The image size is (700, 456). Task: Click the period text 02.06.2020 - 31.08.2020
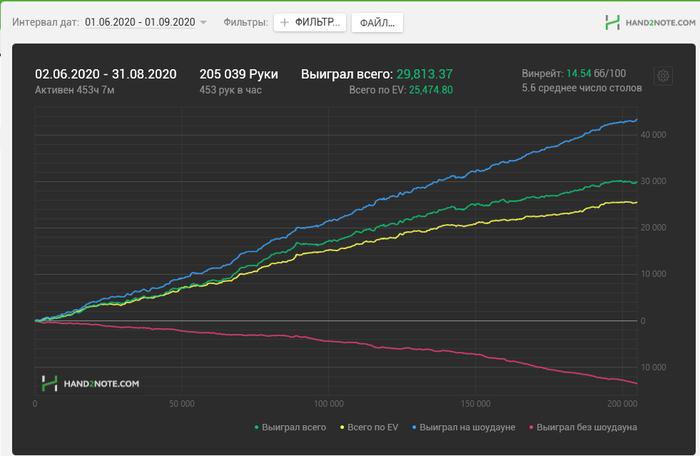coord(106,74)
